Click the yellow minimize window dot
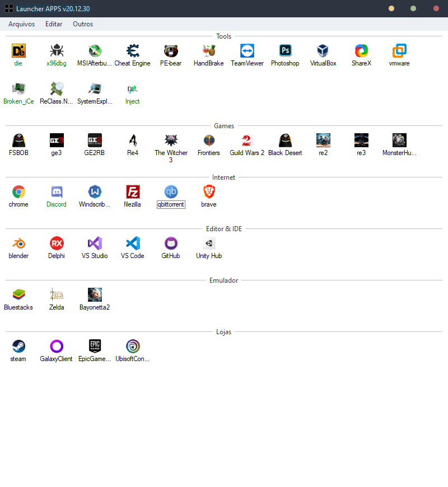This screenshot has height=487, width=448. click(x=391, y=8)
